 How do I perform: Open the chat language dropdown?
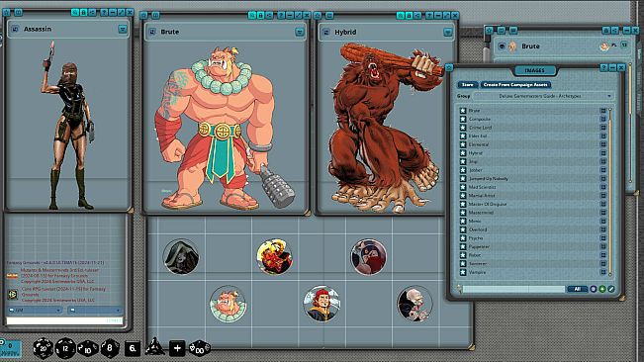(x=95, y=310)
